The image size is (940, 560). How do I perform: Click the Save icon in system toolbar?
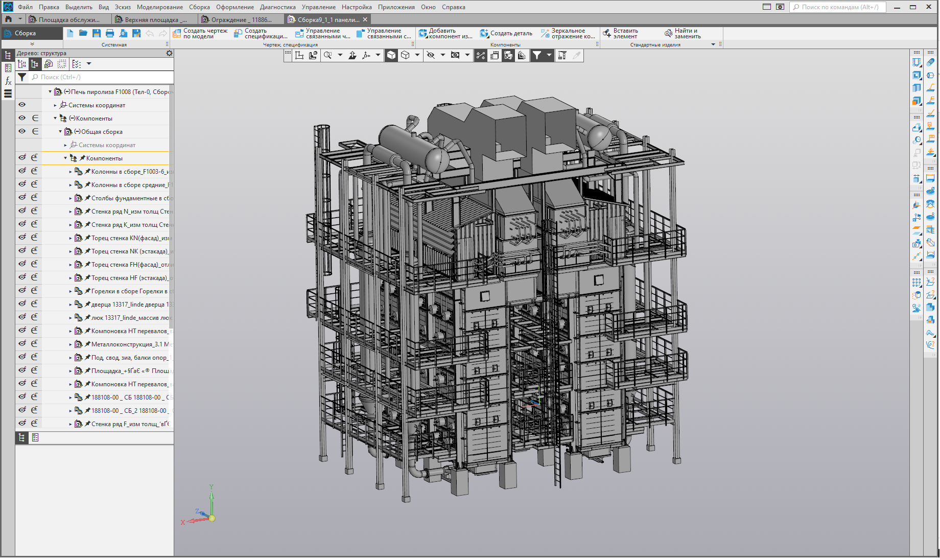click(x=97, y=33)
